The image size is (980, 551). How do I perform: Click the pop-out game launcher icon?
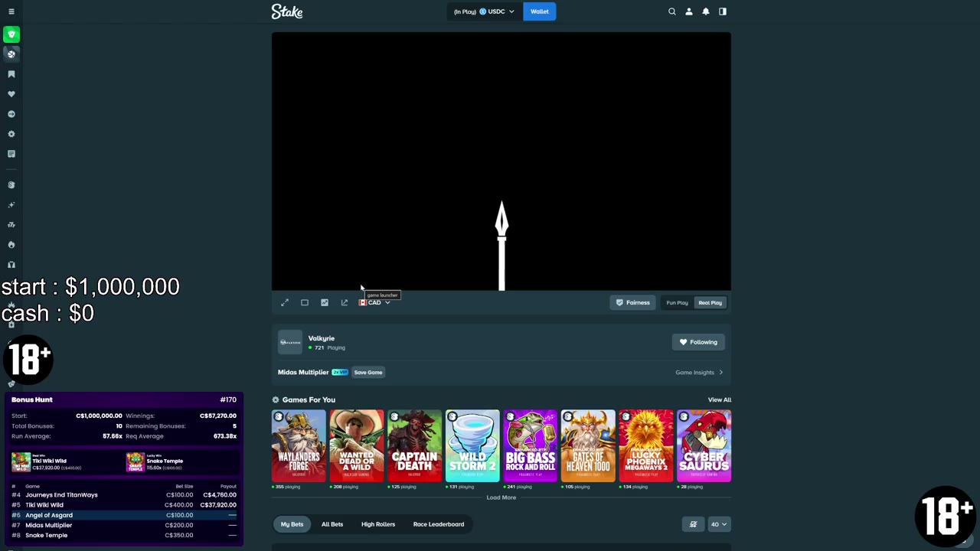click(345, 303)
